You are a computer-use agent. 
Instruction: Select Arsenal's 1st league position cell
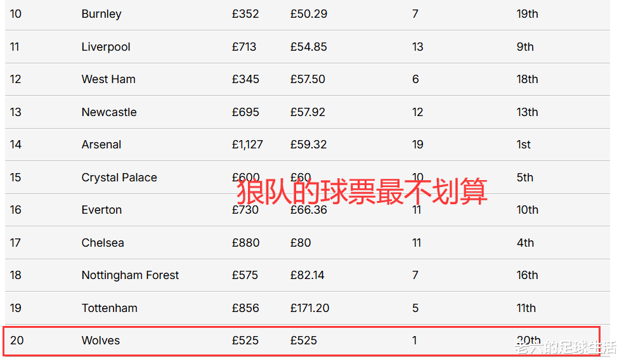[524, 145]
